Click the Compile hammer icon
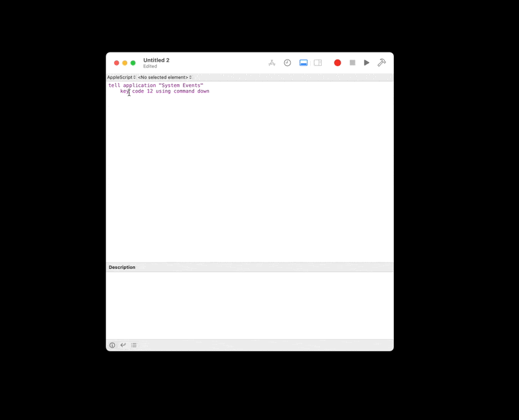This screenshot has height=420, width=519. (382, 62)
